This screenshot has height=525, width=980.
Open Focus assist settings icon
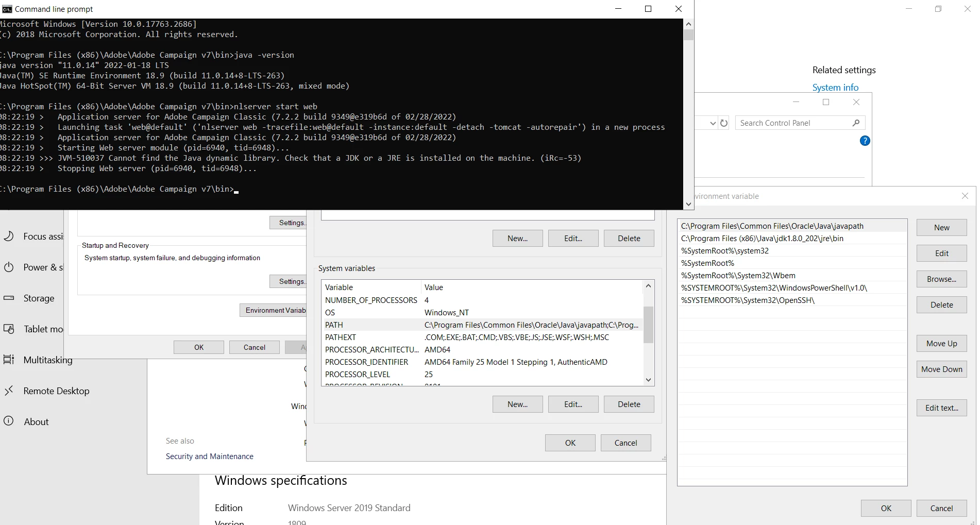[x=9, y=236]
